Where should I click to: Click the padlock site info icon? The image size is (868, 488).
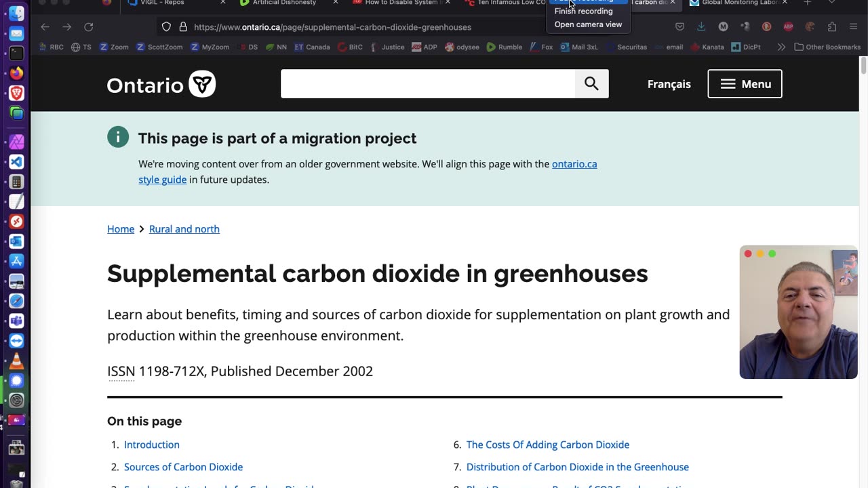[x=182, y=27]
